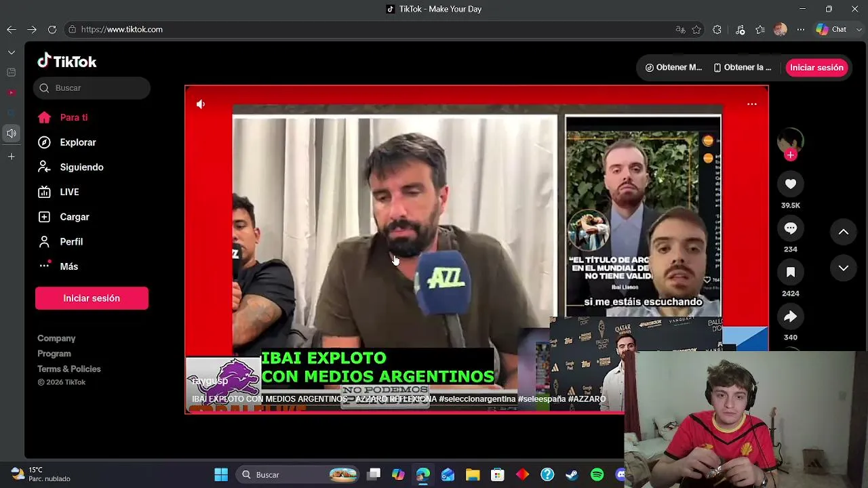Viewport: 868px width, 488px height.
Task: Share the video with the arrow icon
Action: pos(790,317)
